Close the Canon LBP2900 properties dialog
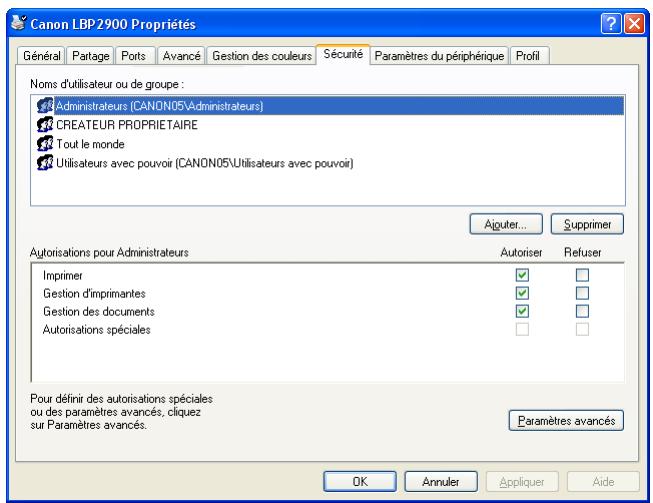 click(x=634, y=24)
